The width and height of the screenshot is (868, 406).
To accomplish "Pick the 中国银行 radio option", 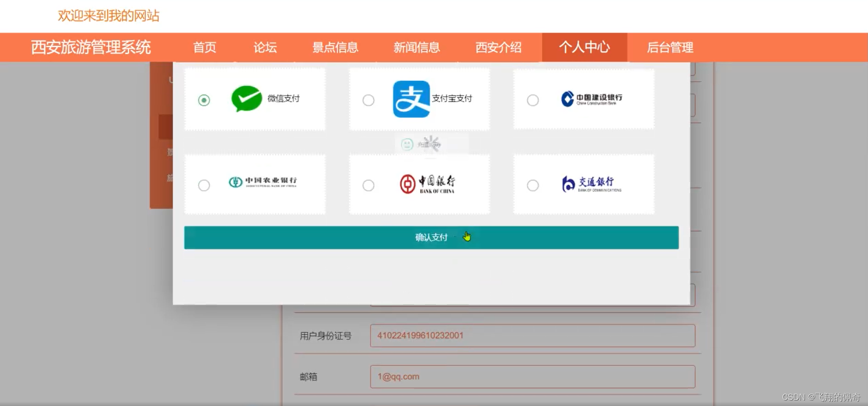I will (368, 185).
